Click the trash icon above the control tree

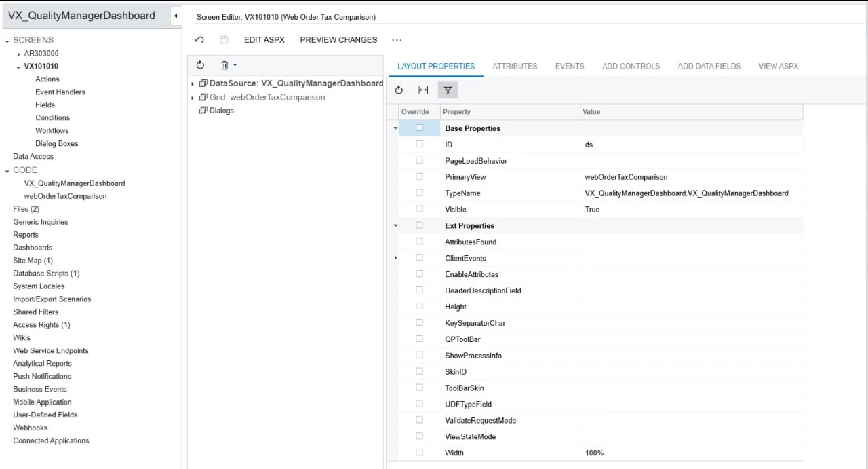tap(224, 64)
